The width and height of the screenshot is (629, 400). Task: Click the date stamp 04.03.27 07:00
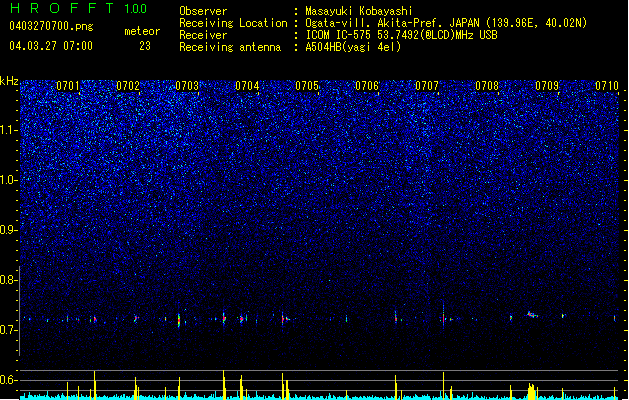(51, 45)
